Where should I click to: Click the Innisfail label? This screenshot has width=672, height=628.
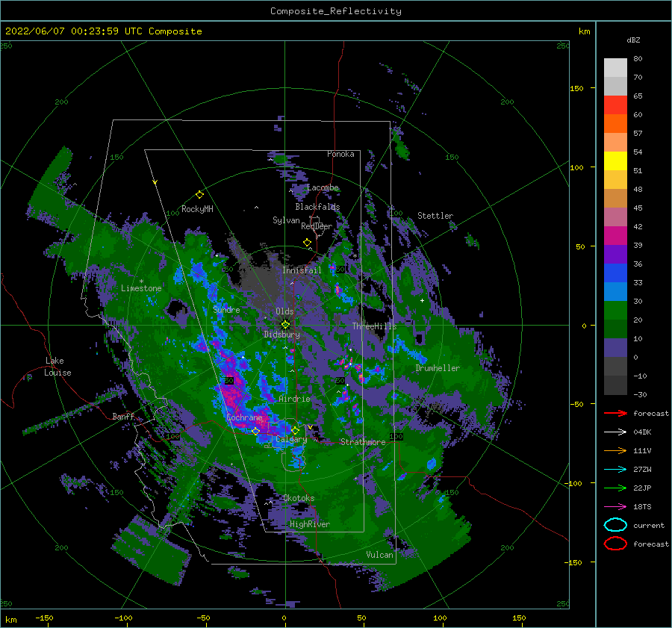tap(302, 270)
